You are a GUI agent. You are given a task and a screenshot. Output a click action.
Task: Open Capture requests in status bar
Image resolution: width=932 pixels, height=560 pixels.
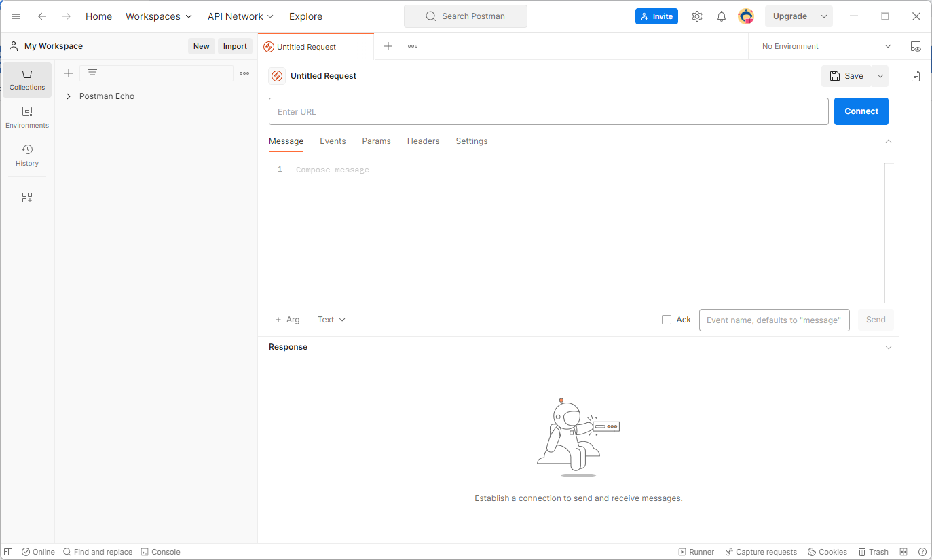click(761, 552)
